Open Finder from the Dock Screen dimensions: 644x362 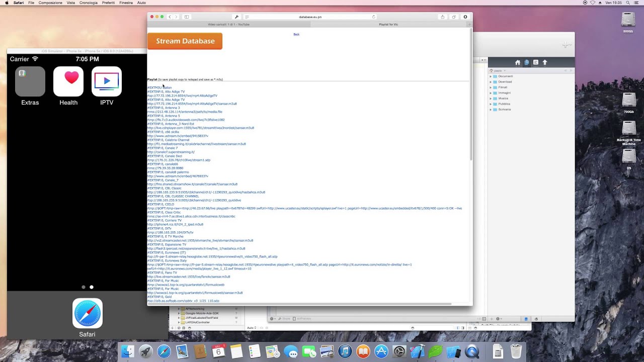click(x=128, y=351)
